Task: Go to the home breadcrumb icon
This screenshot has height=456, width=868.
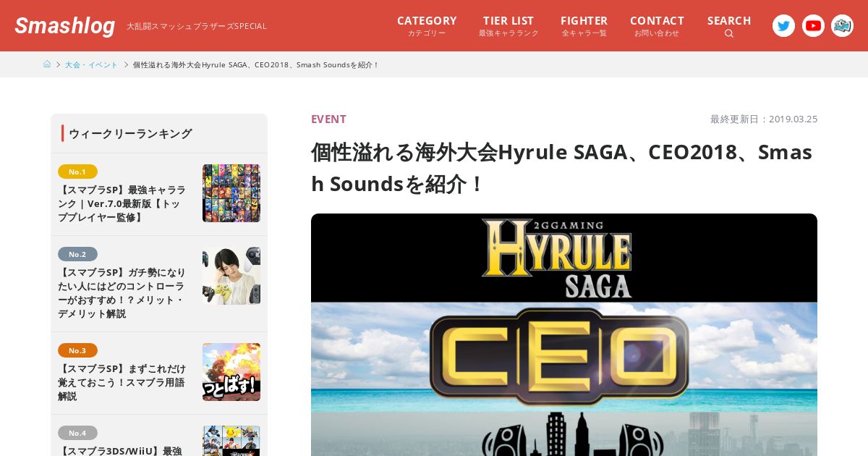Action: point(47,64)
